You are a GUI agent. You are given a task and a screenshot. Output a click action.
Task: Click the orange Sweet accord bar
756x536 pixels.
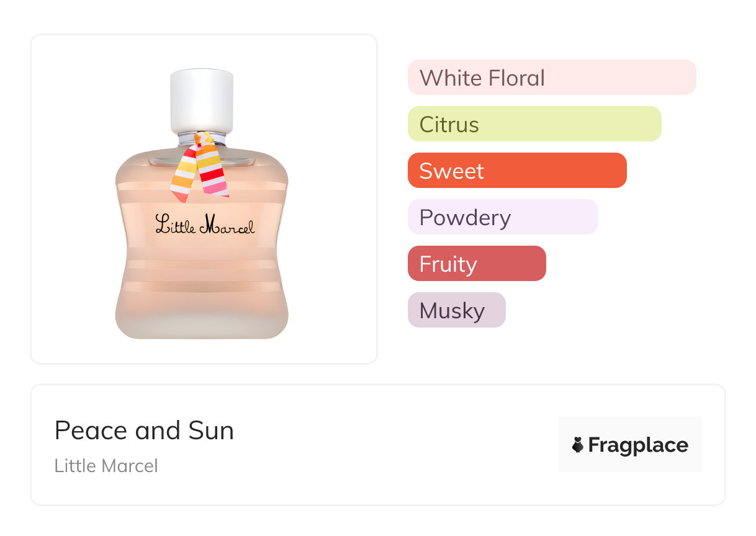point(516,171)
